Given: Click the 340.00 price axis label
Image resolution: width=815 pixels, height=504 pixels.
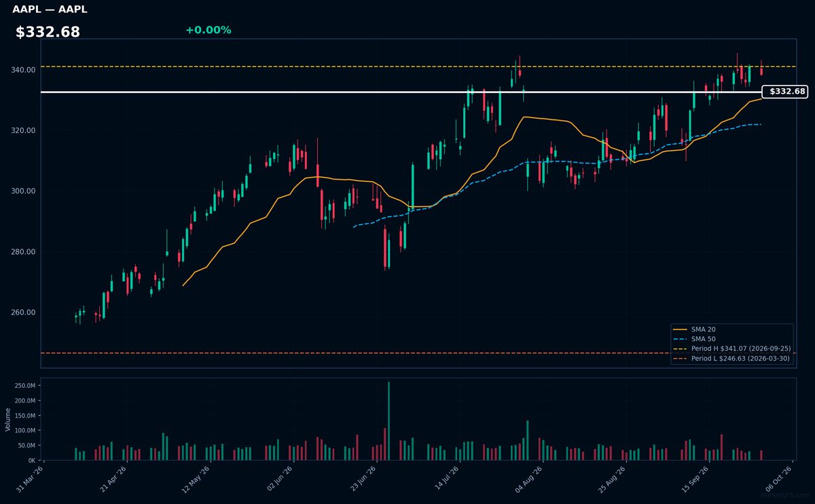Looking at the screenshot, I should click(x=24, y=70).
